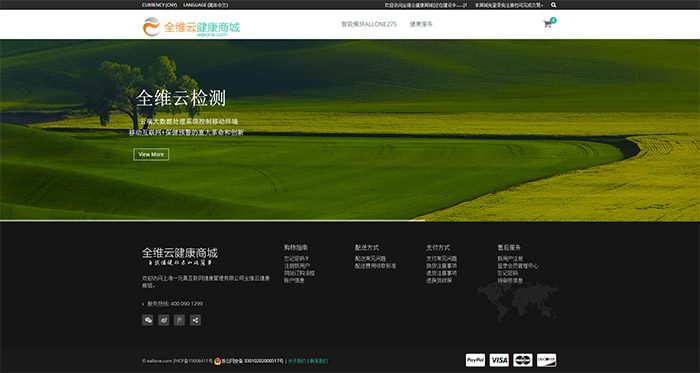Screen dimensions: 700x373
Task: Open 新用户注册 under 售后服务
Action: [510, 258]
